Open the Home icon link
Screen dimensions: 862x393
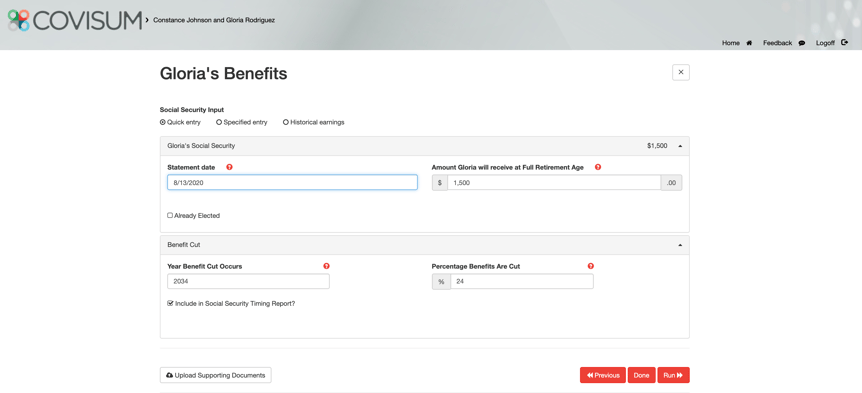pyautogui.click(x=749, y=43)
